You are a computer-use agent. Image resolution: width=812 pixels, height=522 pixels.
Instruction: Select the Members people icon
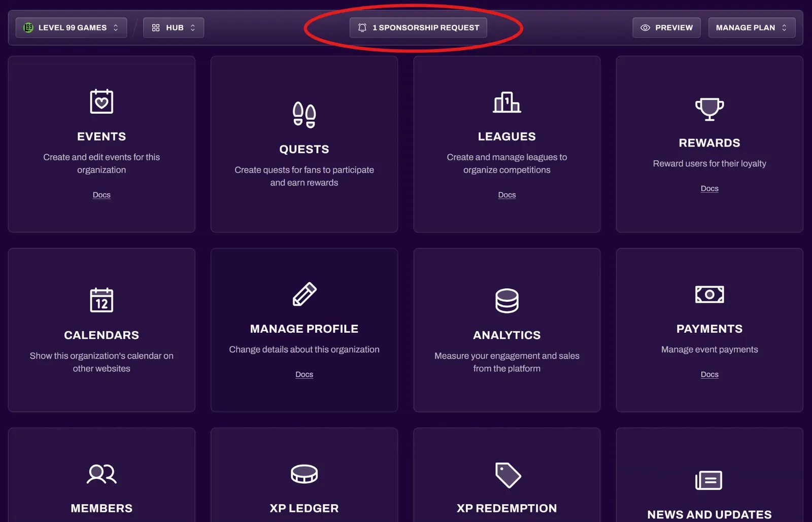pos(101,474)
